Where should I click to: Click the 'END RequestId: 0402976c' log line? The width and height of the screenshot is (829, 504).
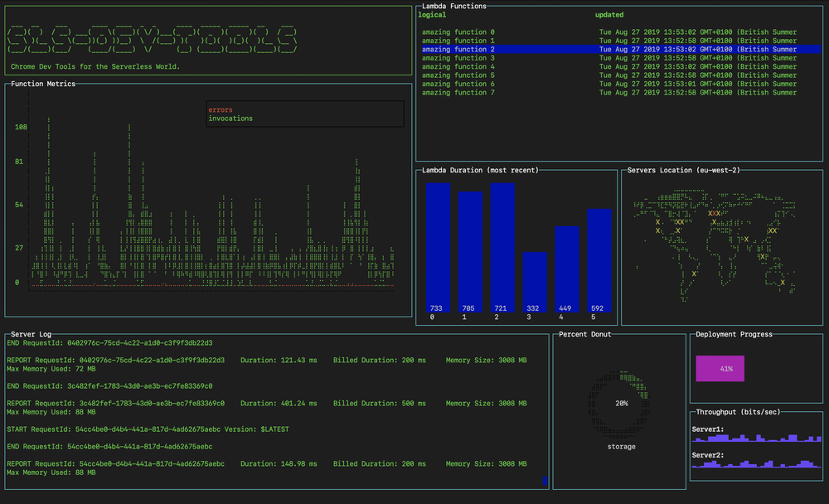point(109,342)
